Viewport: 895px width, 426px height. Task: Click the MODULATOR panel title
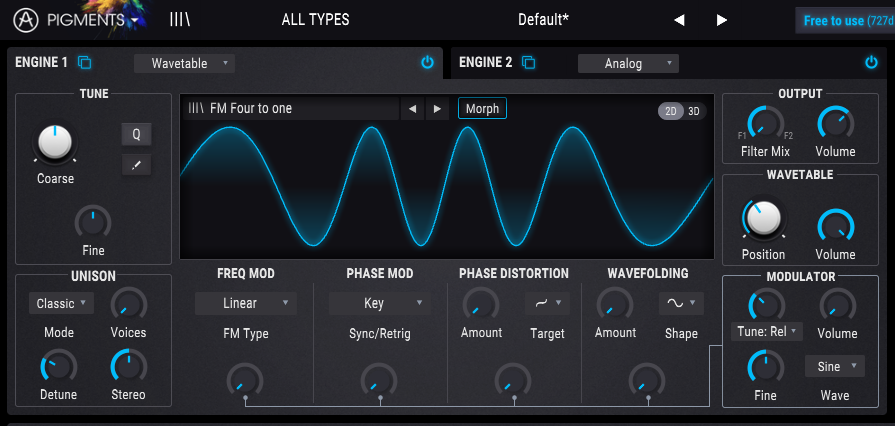tap(801, 277)
